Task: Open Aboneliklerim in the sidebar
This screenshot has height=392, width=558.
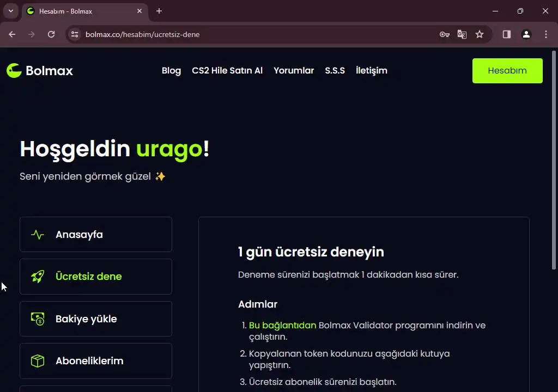Action: (x=96, y=361)
